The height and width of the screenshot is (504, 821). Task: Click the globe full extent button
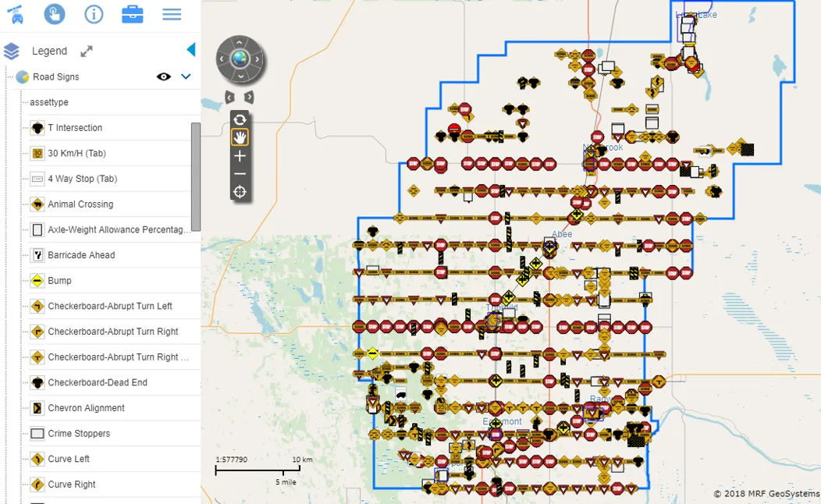coord(240,59)
